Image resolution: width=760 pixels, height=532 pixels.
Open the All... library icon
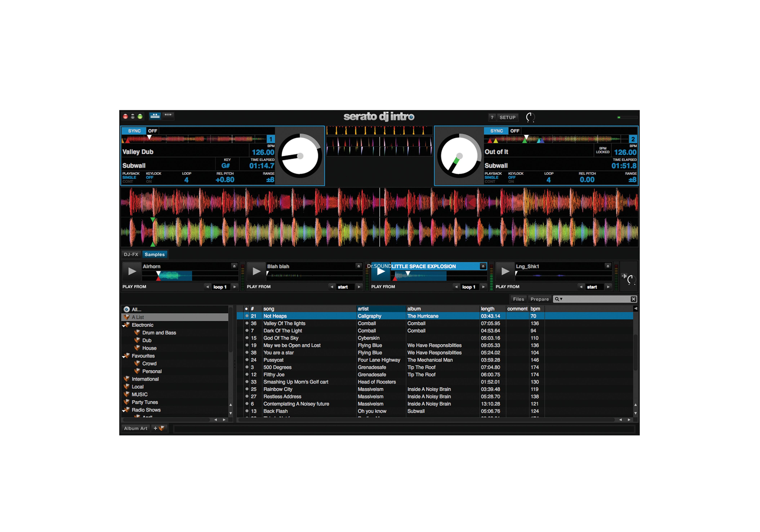click(x=126, y=309)
